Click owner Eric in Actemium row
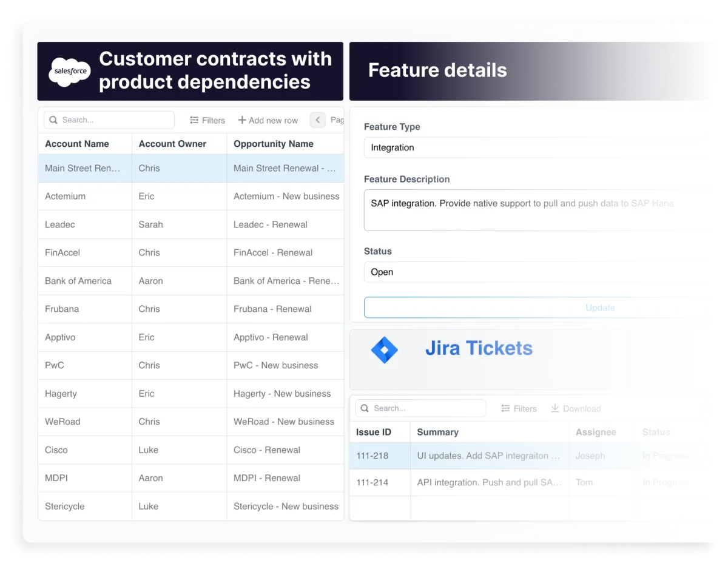The width and height of the screenshot is (728, 566). 146,197
